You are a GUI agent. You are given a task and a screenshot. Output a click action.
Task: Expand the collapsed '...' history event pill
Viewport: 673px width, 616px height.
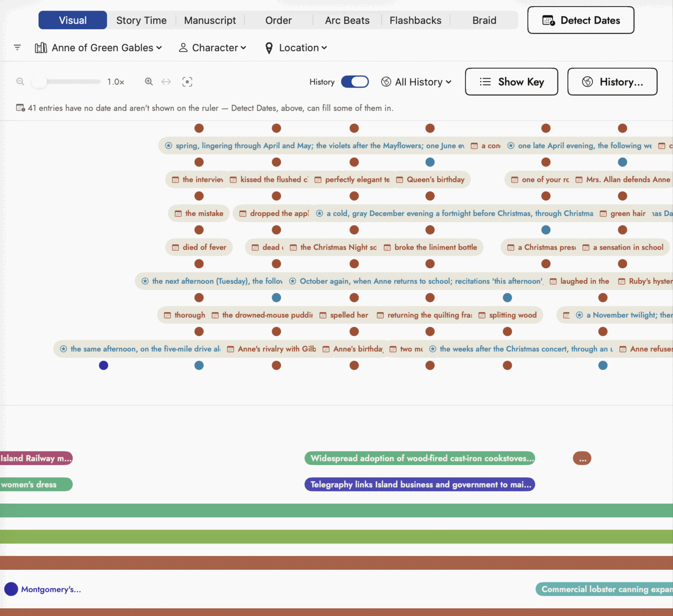pyautogui.click(x=582, y=459)
